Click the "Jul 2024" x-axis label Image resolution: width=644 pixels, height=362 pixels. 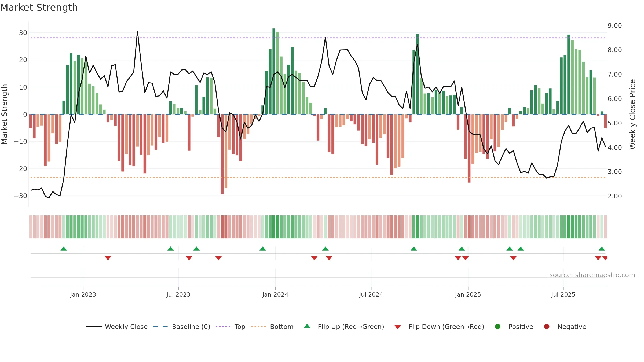pyautogui.click(x=371, y=295)
